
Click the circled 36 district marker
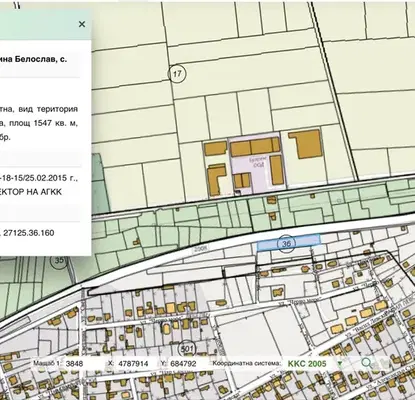click(286, 243)
